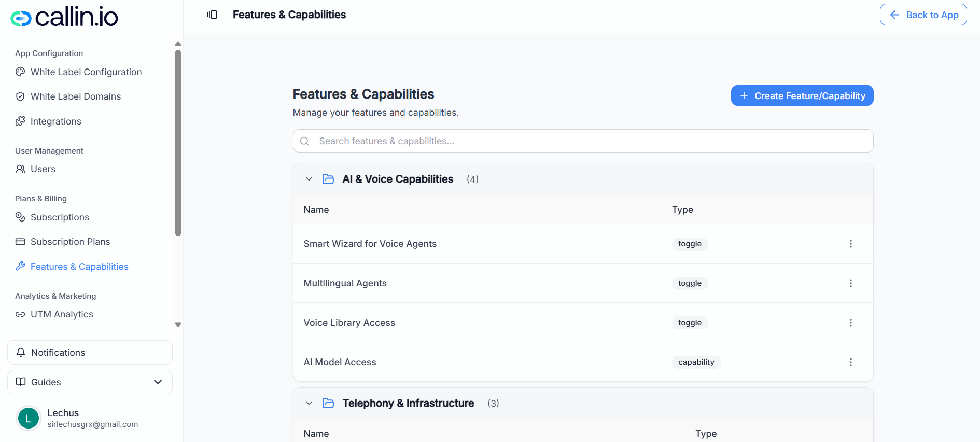Select Features & Capabilities in sidebar

tap(79, 267)
